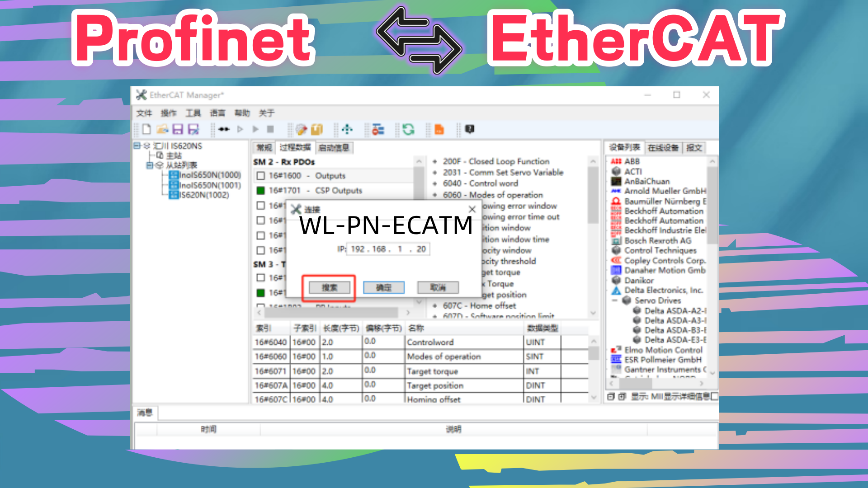868x488 pixels.
Task: Click the New file toolbar icon
Action: pos(146,130)
